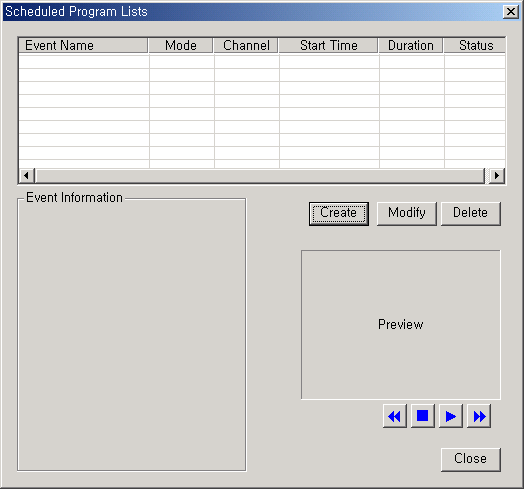The height and width of the screenshot is (489, 524).
Task: Delete the selected scheduled event
Action: pyautogui.click(x=471, y=213)
